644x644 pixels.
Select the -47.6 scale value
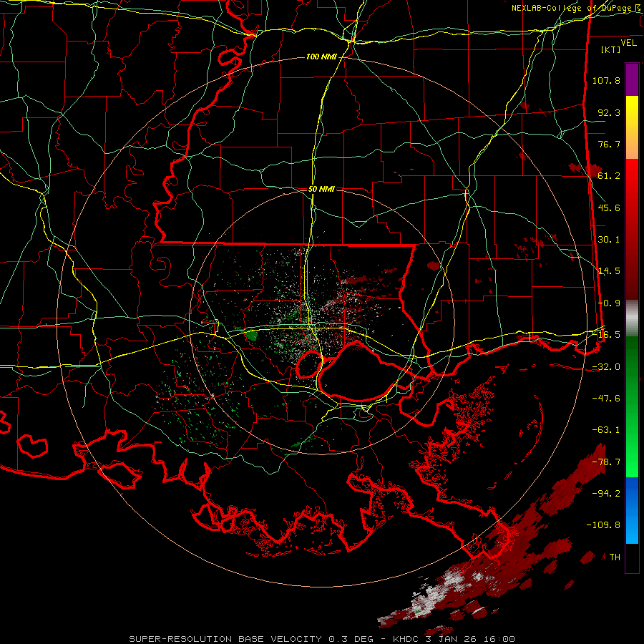click(x=606, y=399)
